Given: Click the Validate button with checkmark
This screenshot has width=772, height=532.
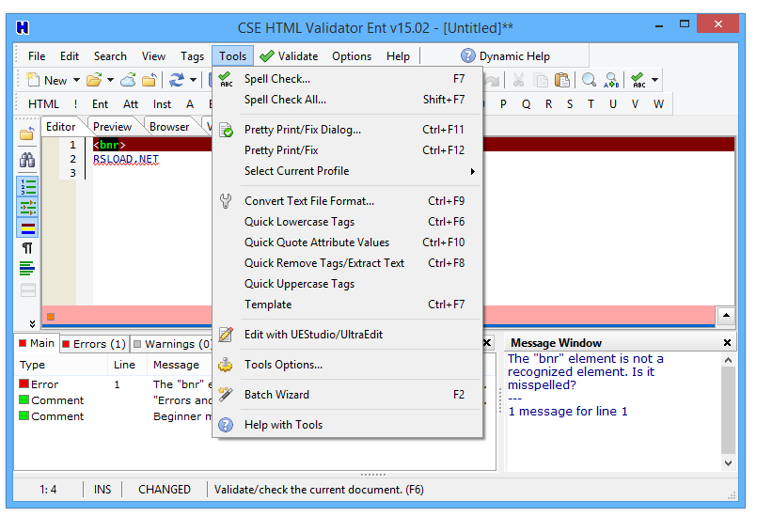Looking at the screenshot, I should [289, 56].
